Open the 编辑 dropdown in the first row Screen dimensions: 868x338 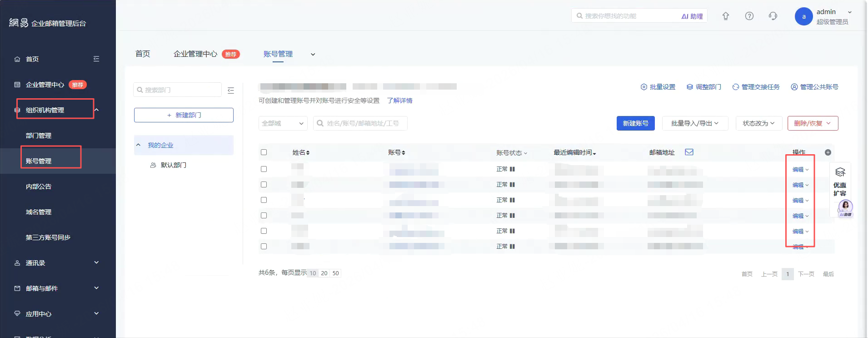coord(800,170)
